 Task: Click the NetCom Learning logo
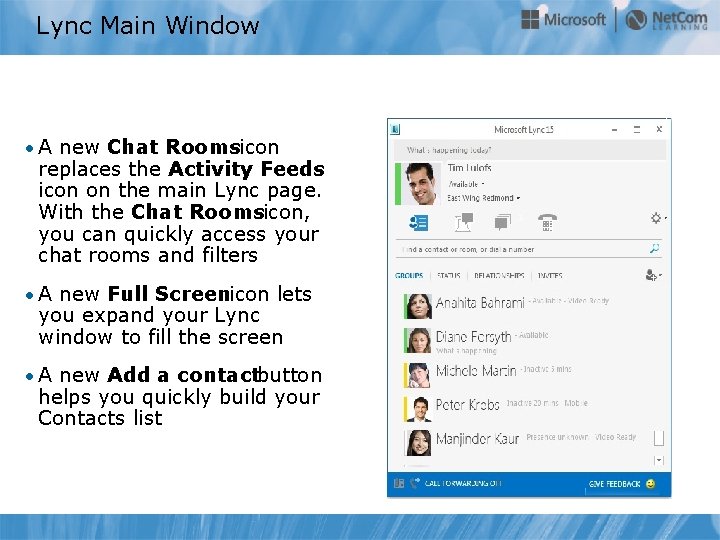[666, 20]
